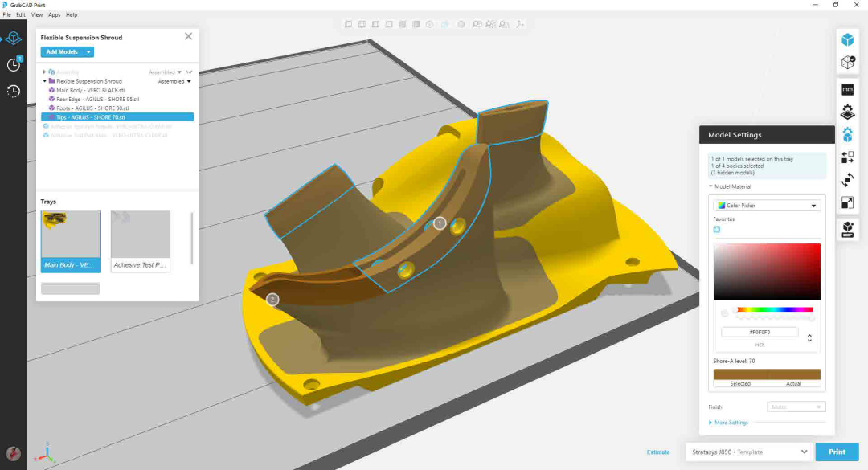The width and height of the screenshot is (868, 470).
Task: Click the rainbow hue slider
Action: pos(775,309)
